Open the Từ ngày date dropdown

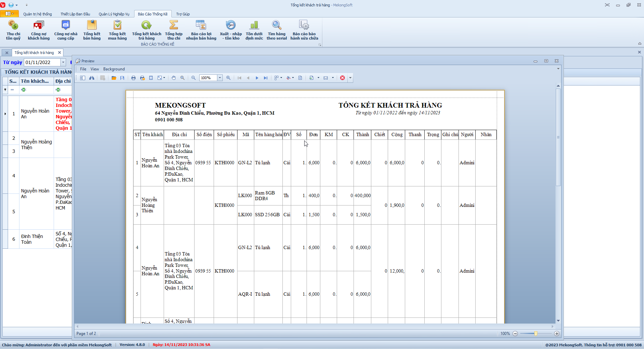click(x=63, y=62)
